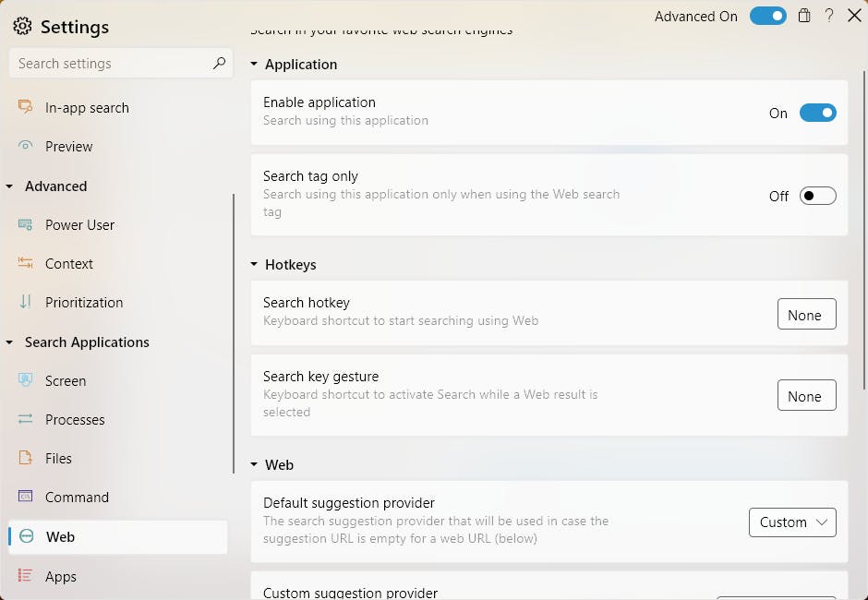Select the Files page icon

coord(26,459)
